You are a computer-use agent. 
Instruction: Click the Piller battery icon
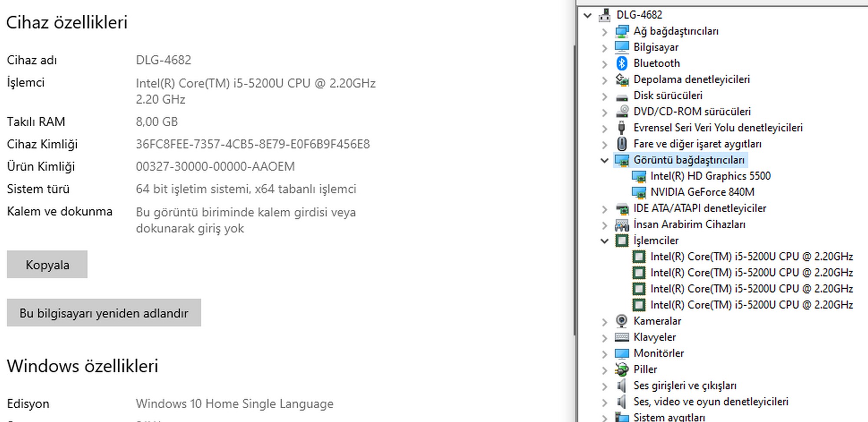(x=621, y=370)
